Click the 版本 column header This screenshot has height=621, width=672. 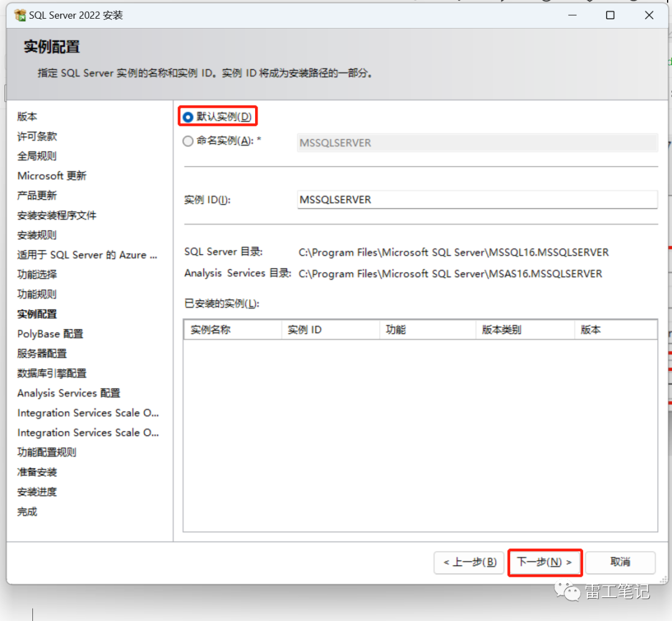(x=616, y=330)
